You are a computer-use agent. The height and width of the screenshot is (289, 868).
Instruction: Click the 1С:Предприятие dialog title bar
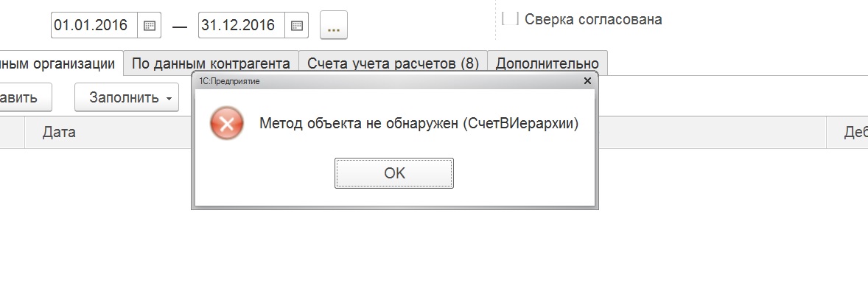tap(388, 81)
